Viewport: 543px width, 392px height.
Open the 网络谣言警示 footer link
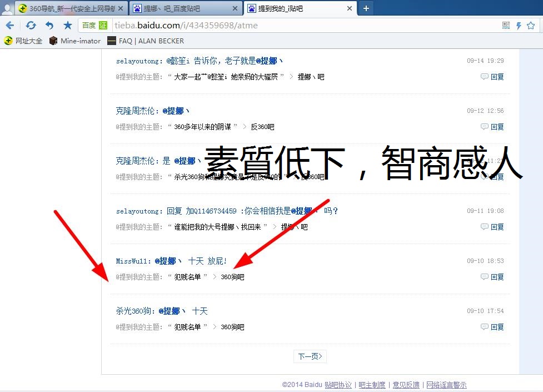[x=446, y=385]
